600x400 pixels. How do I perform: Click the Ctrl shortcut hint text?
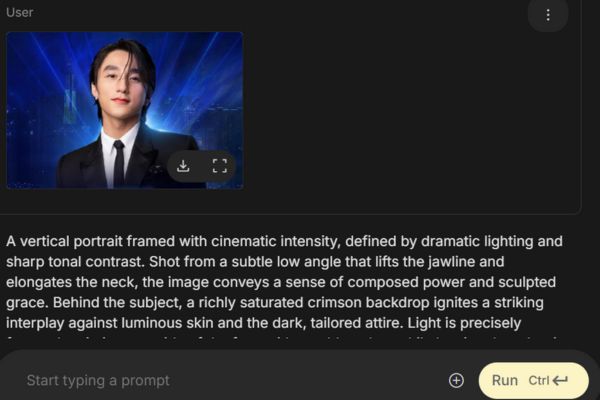pos(539,380)
